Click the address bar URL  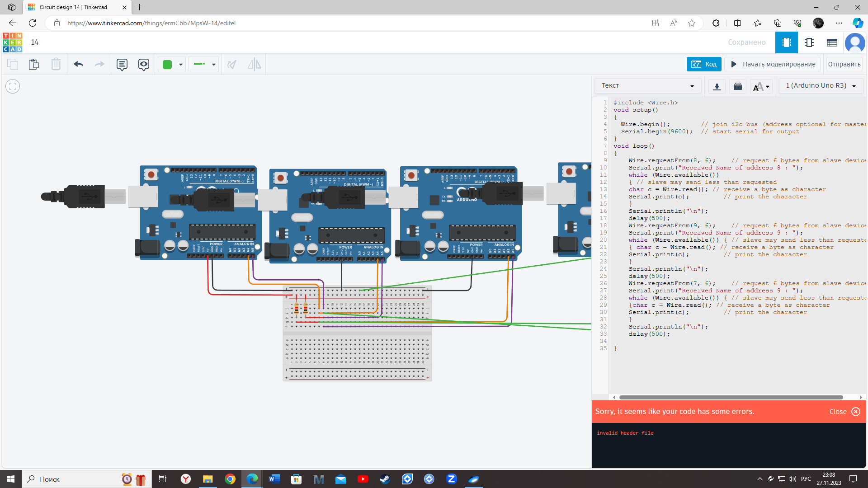coord(151,23)
